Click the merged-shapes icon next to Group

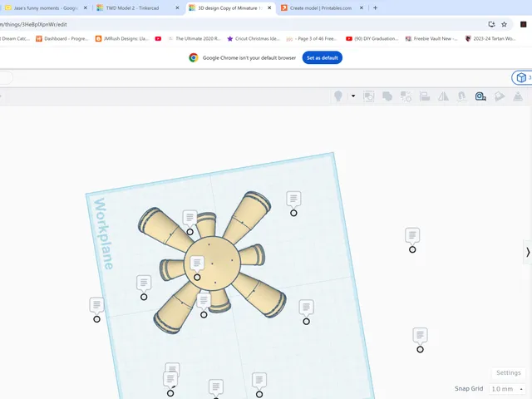[x=387, y=96]
